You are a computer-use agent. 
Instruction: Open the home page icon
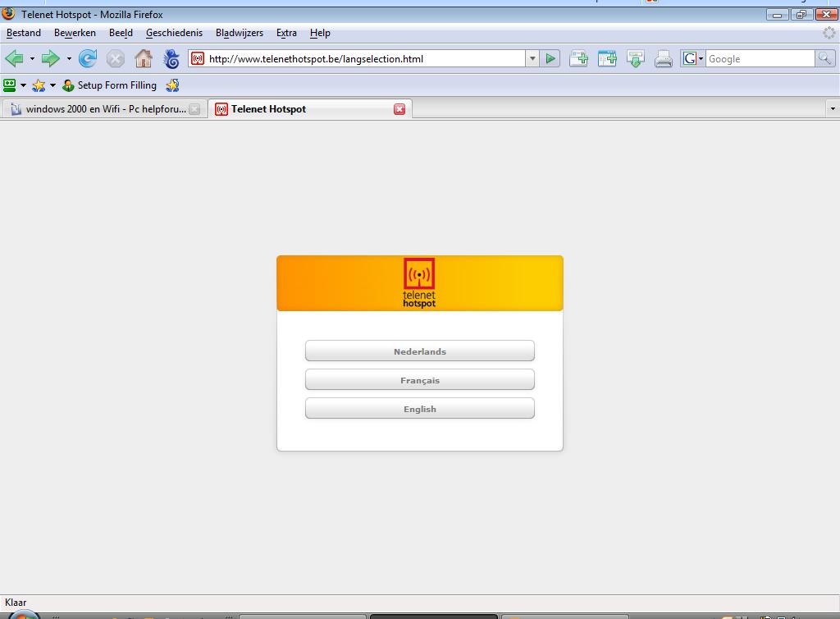point(143,58)
